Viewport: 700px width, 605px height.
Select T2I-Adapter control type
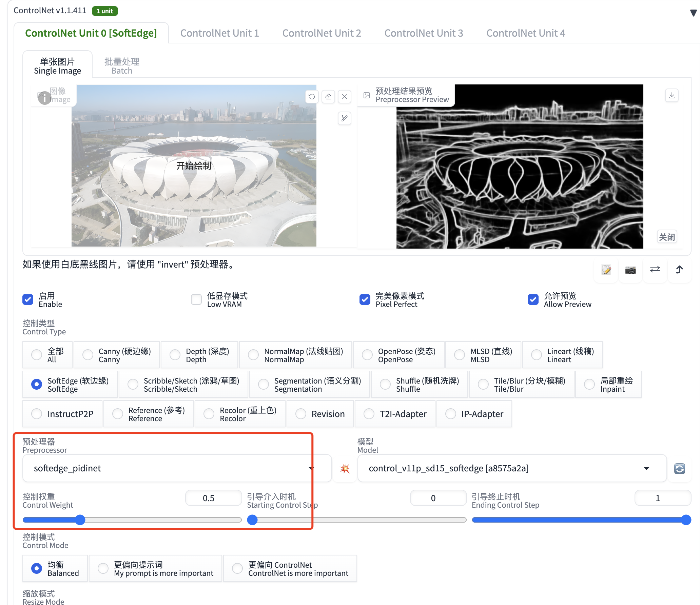[395, 414]
